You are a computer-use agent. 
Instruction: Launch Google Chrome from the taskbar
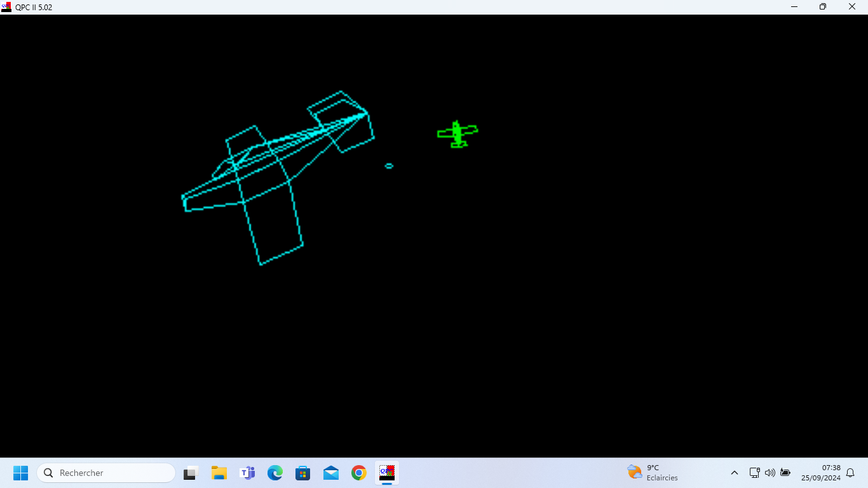coord(359,473)
